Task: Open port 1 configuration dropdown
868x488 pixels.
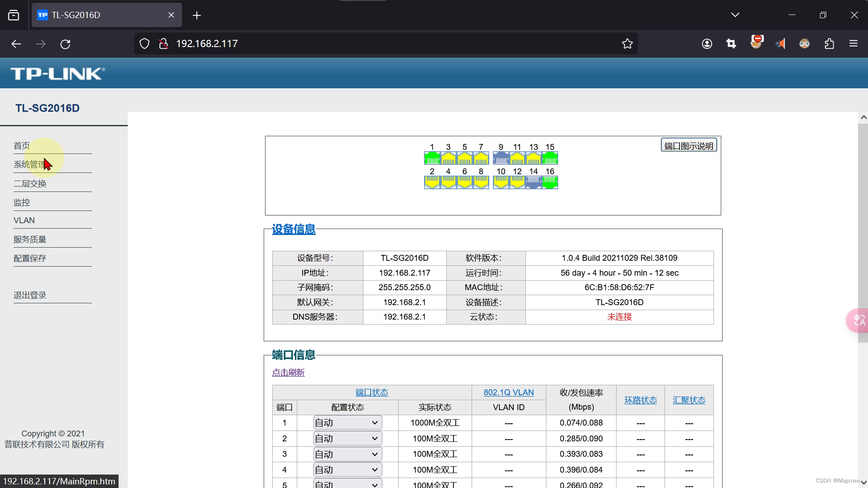Action: [347, 423]
